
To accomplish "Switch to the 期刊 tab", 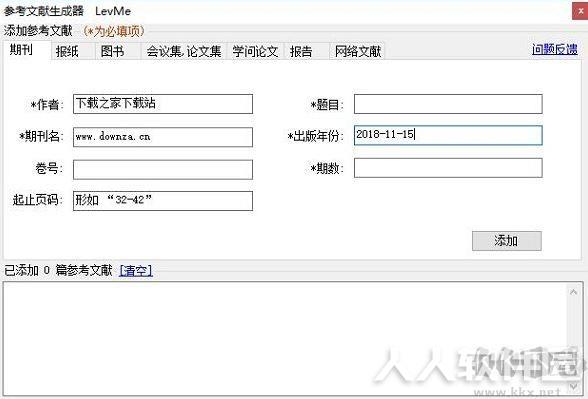I will (x=27, y=50).
